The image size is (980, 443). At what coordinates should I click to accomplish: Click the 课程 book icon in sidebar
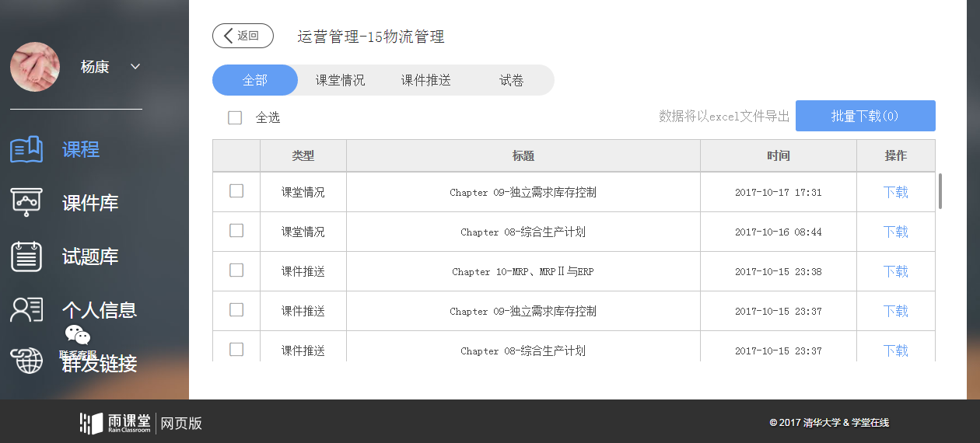click(26, 149)
